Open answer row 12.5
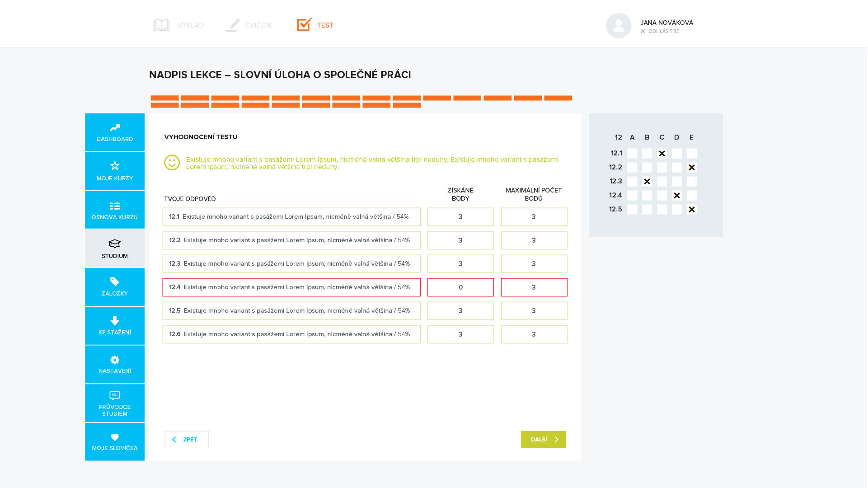The height and width of the screenshot is (488, 868). (x=291, y=311)
